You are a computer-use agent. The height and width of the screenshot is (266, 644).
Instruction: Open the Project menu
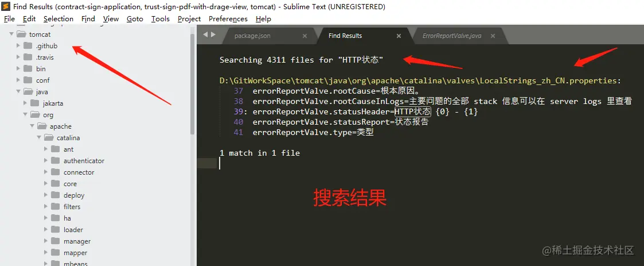(189, 19)
